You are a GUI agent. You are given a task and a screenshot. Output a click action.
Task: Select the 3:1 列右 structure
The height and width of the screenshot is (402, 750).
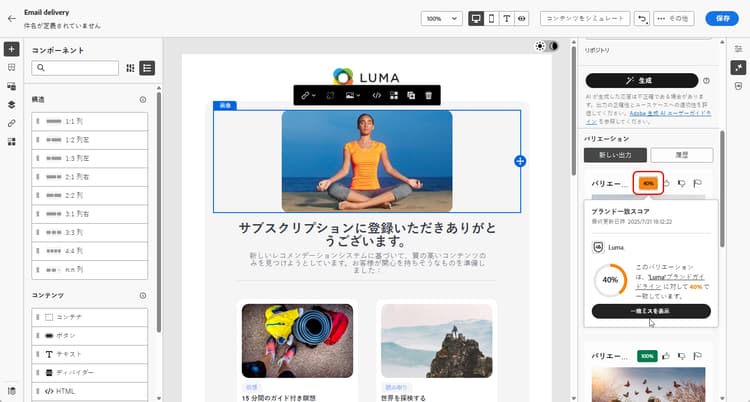coord(90,214)
